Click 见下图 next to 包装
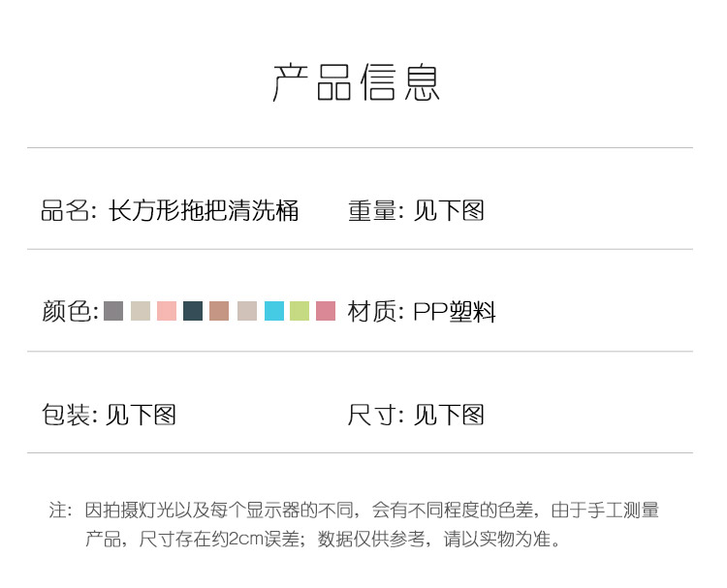 [141, 415]
